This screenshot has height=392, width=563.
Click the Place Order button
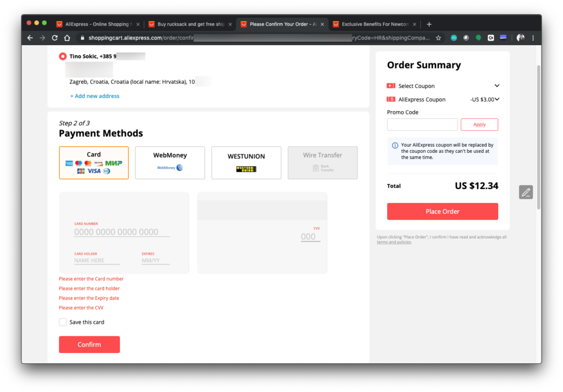click(x=442, y=212)
